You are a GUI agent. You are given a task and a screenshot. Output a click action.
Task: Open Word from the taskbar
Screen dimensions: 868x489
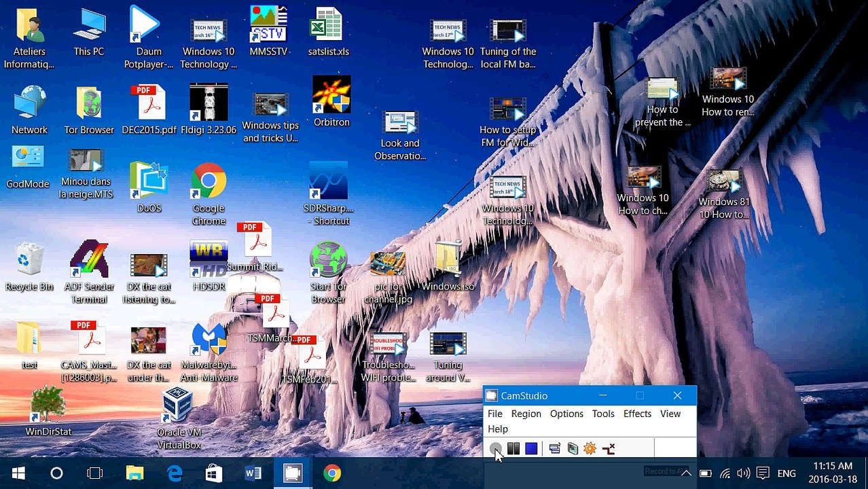tap(253, 473)
